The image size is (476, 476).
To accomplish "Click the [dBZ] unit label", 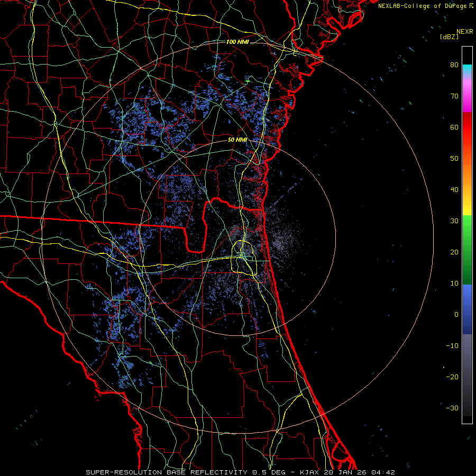I will pos(449,37).
